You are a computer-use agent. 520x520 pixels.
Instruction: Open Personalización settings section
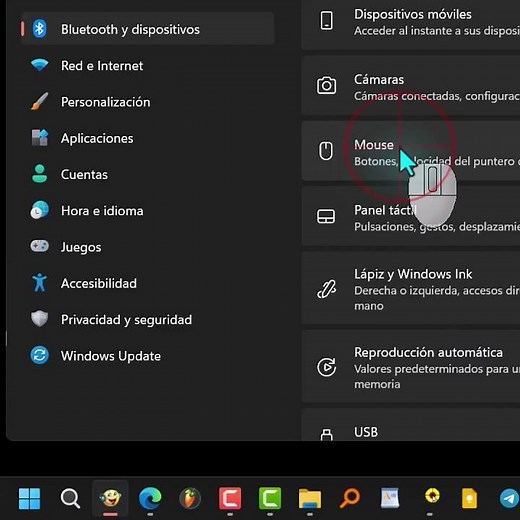tap(147, 102)
